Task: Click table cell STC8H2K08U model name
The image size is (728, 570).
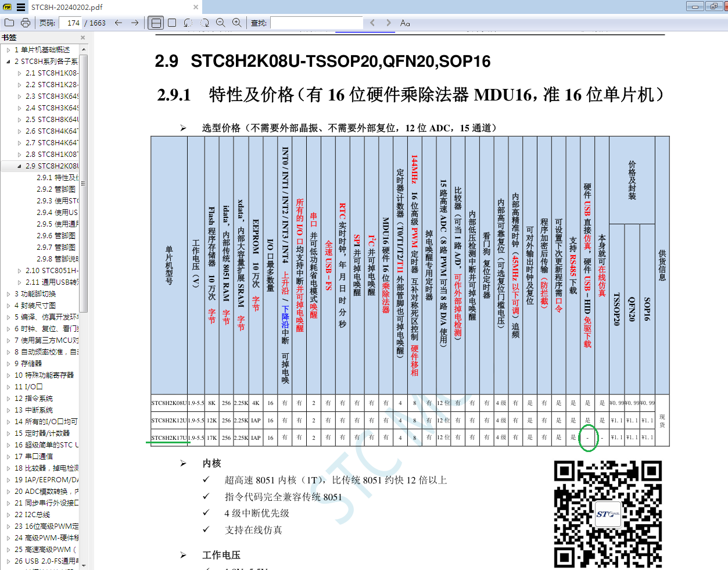Action: 169,403
